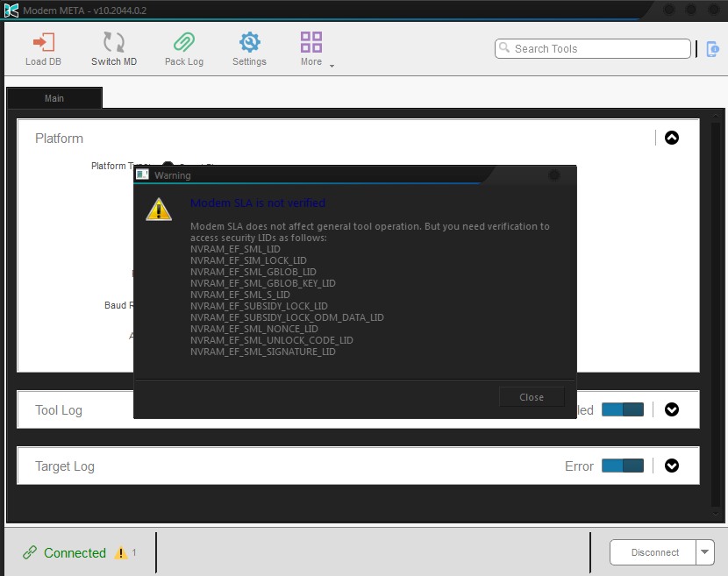Screen dimensions: 728x576
Task: Click the Disconnect button
Action: pos(653,552)
